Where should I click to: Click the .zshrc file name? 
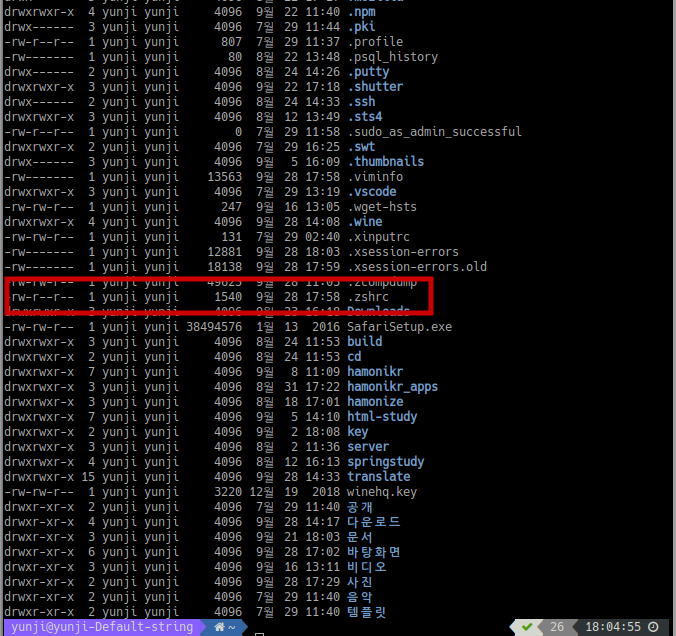point(370,297)
